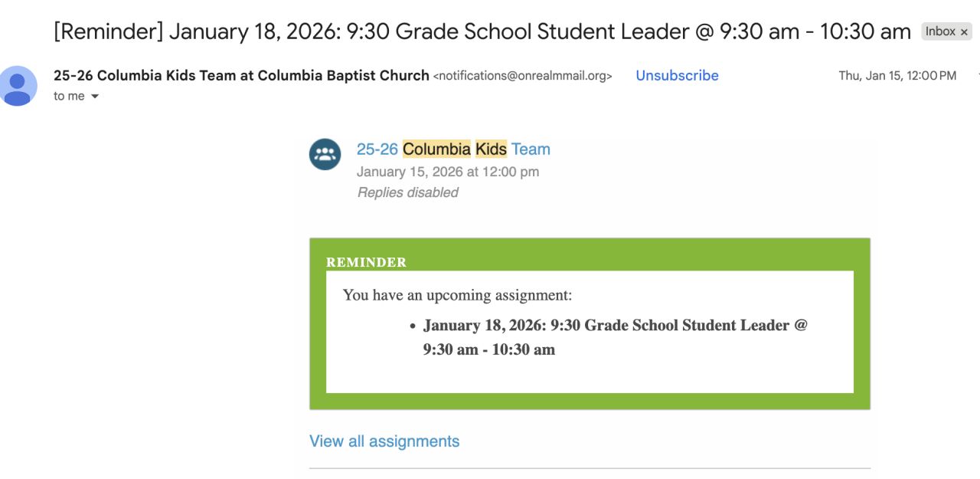Open the sender's profile avatar
Viewport: 980px width, 479px height.
click(18, 85)
